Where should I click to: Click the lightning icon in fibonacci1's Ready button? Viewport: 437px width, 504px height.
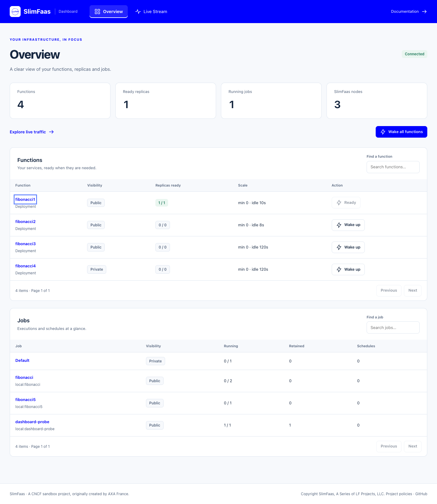point(339,203)
